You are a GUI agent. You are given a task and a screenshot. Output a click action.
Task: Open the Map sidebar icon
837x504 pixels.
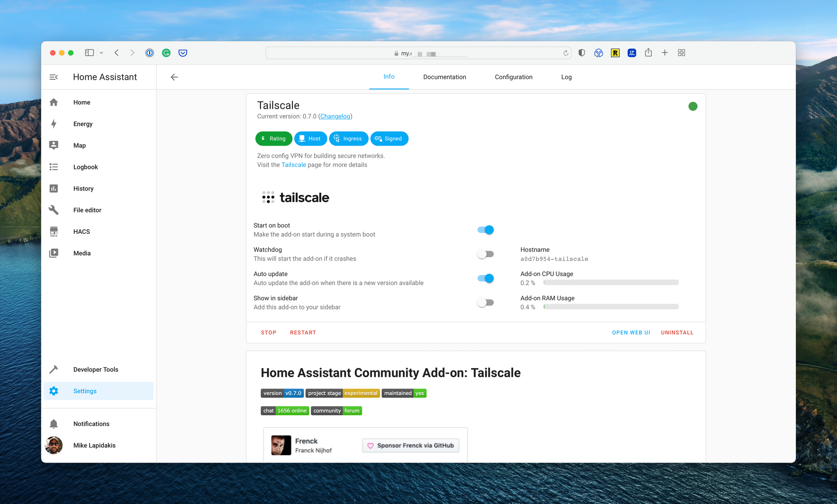tap(54, 145)
